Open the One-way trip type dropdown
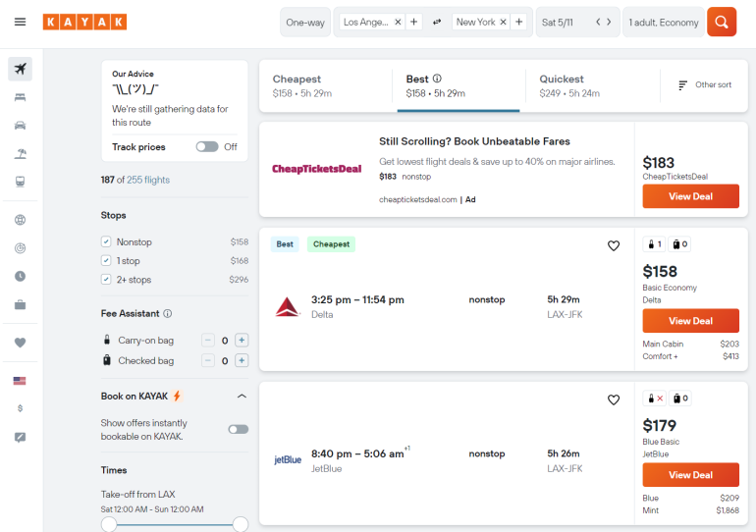The image size is (756, 532). click(x=305, y=23)
